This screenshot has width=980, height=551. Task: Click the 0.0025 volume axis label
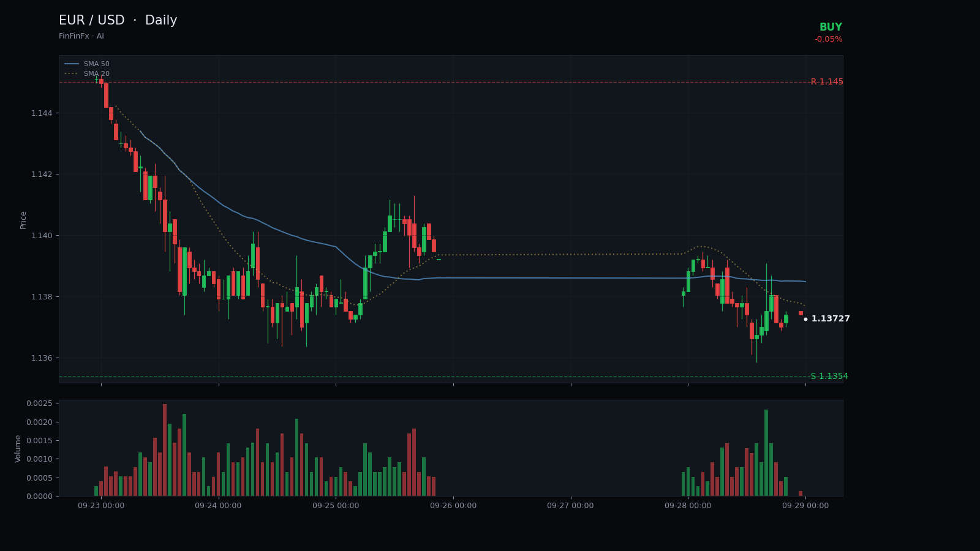click(x=39, y=403)
